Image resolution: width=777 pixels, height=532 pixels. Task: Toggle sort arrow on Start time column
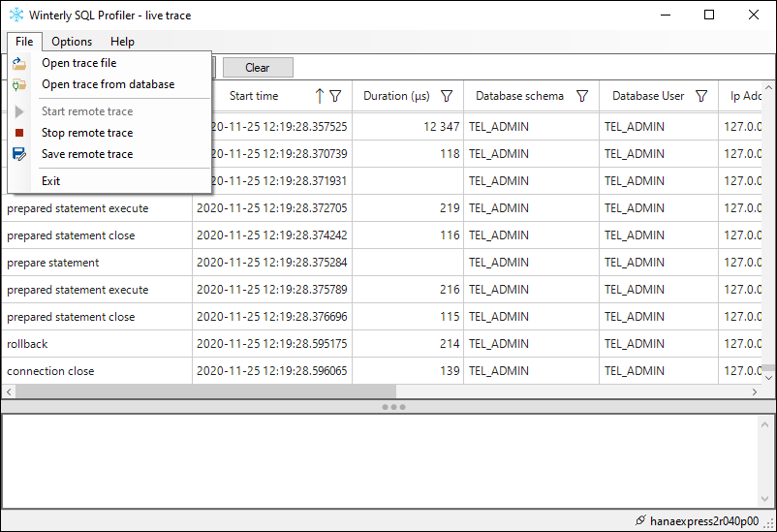[320, 96]
